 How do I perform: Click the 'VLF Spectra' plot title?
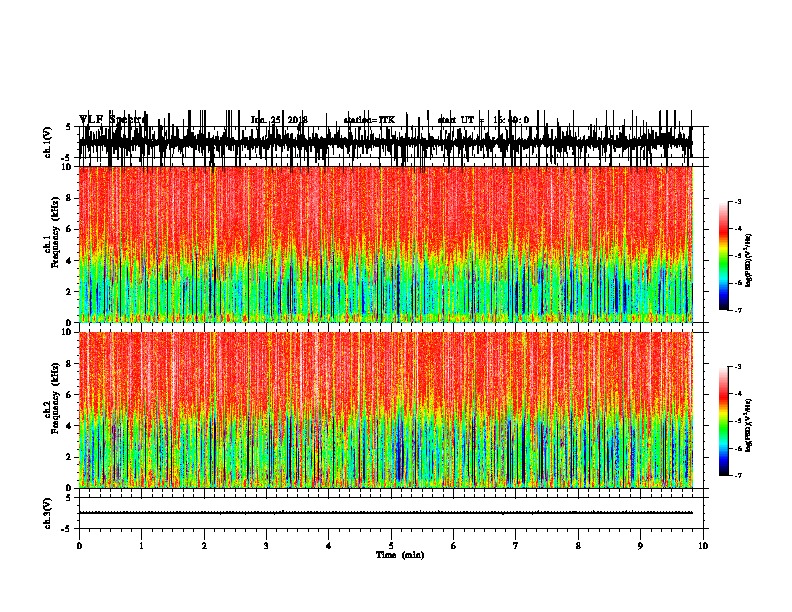(x=113, y=119)
